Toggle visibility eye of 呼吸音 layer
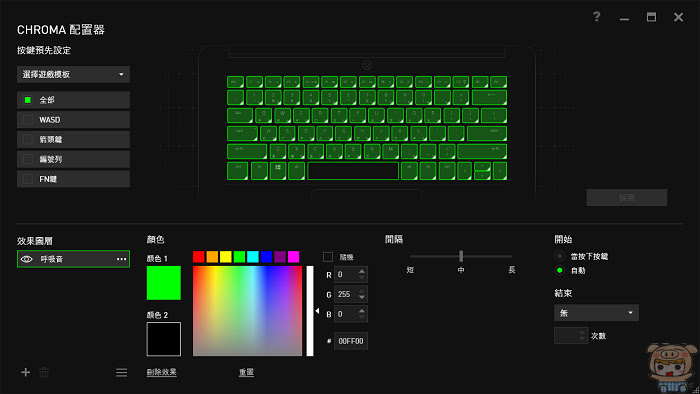Viewport: 700px width, 394px height. coord(27,259)
